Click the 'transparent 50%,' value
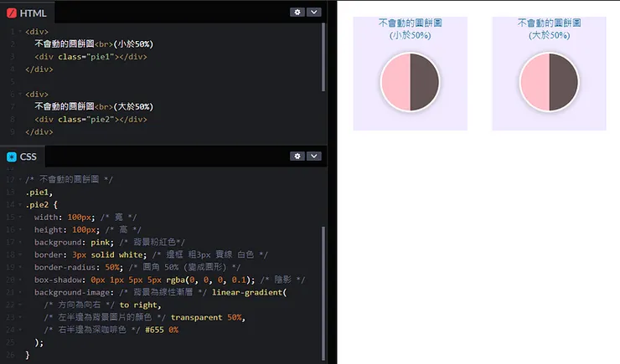 pyautogui.click(x=208, y=317)
